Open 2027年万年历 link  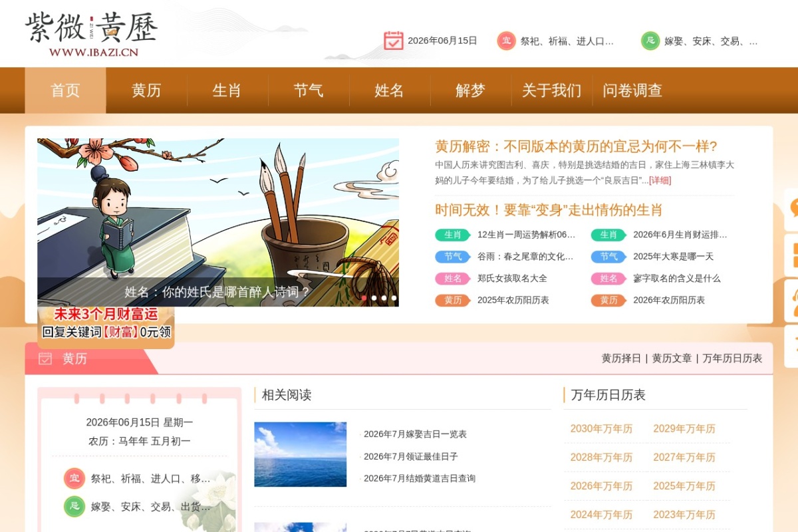(684, 458)
